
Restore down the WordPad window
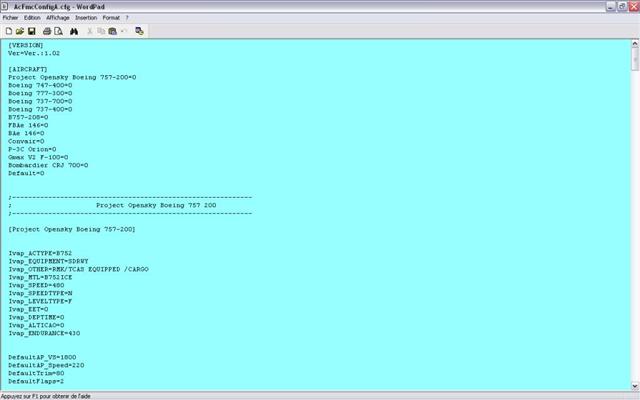[622, 7]
